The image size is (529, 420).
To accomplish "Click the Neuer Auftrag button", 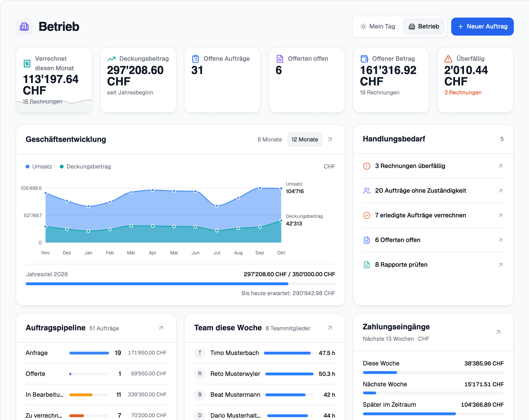I will (x=482, y=27).
